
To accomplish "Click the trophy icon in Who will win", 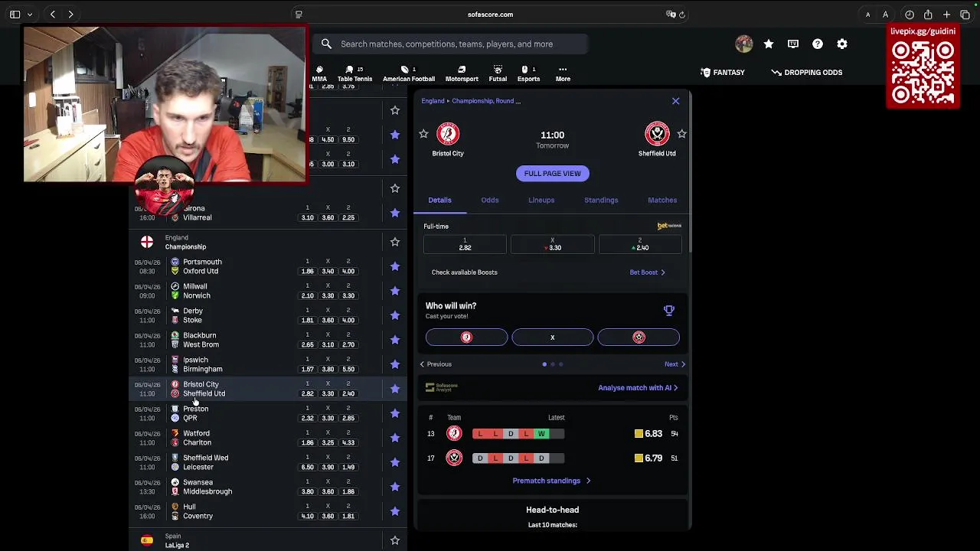I will tap(669, 310).
